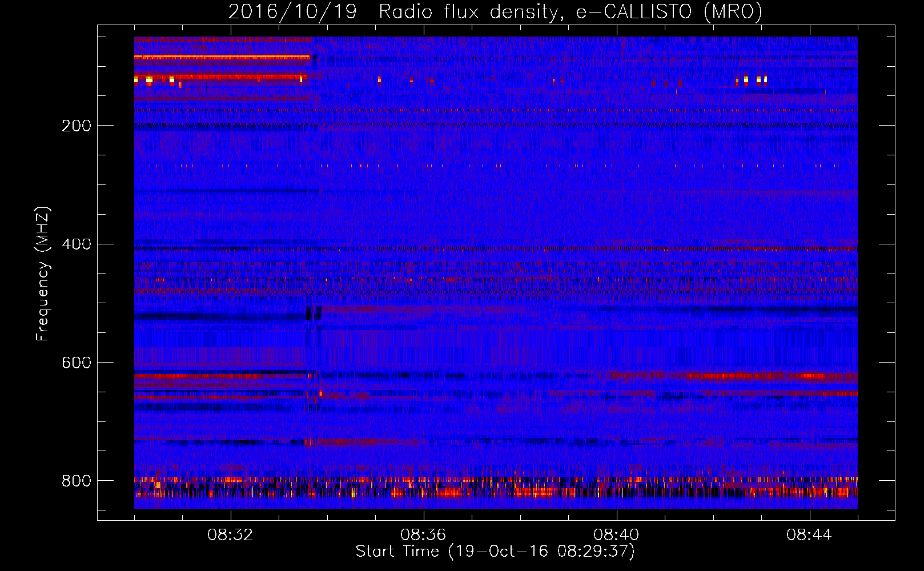
Task: Click the 600 frequency axis label
Action: 76,363
